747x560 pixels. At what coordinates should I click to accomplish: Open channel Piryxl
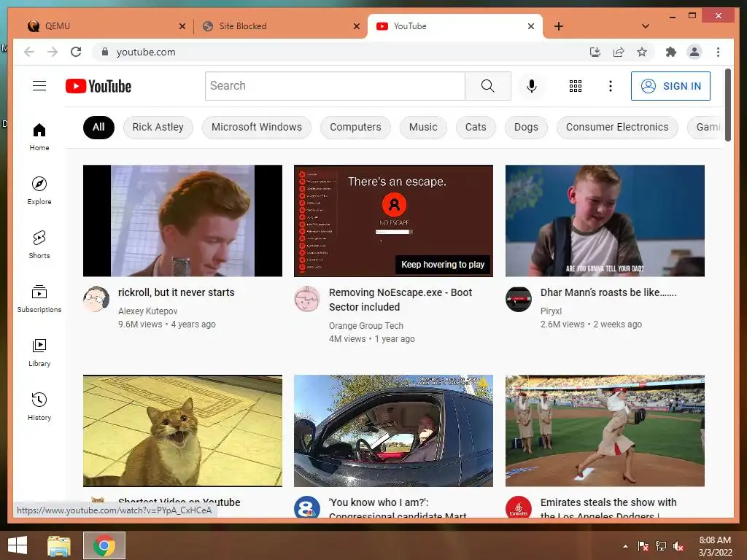[x=551, y=311]
